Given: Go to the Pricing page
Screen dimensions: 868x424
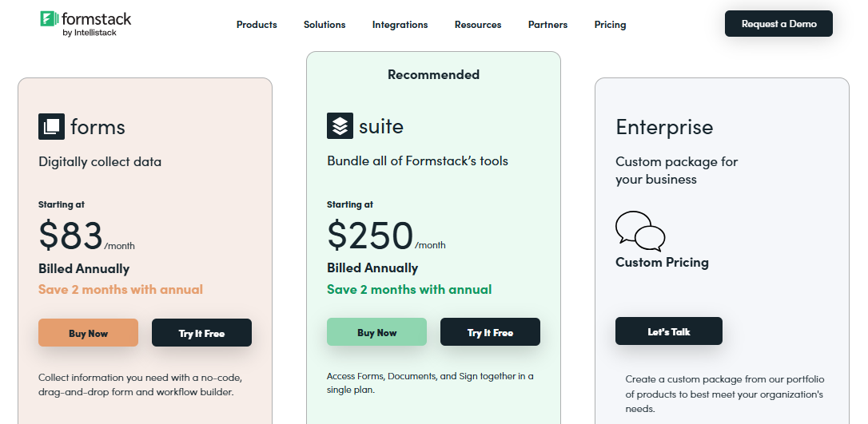Looking at the screenshot, I should click(x=610, y=25).
